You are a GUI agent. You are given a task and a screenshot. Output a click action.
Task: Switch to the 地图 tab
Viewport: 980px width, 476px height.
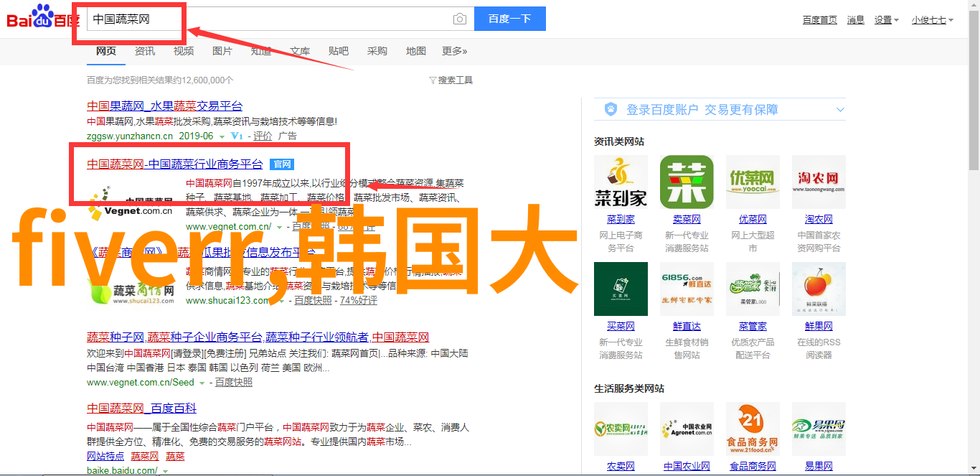pos(416,51)
